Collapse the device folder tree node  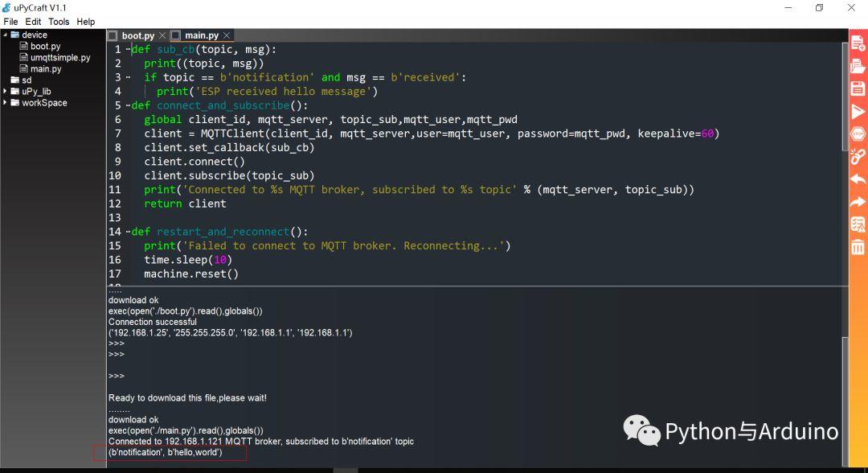5,35
